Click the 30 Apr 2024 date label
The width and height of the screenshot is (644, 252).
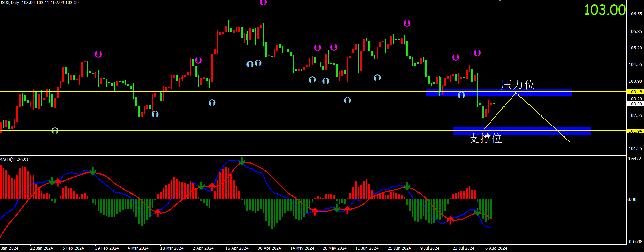(x=269, y=248)
